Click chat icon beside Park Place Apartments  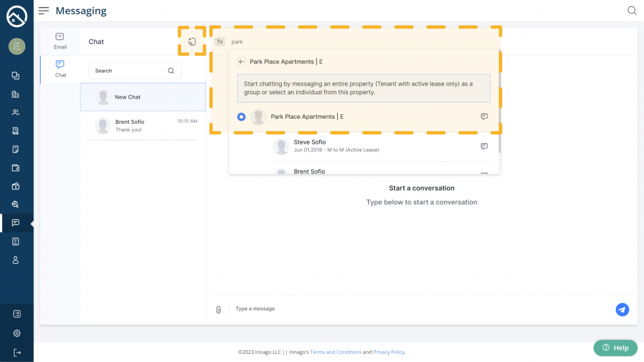tap(484, 117)
